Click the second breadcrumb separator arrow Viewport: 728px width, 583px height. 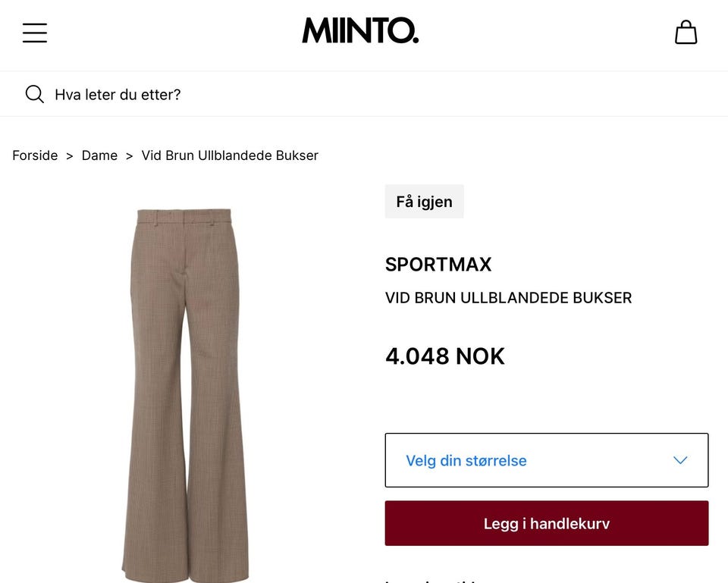click(130, 156)
